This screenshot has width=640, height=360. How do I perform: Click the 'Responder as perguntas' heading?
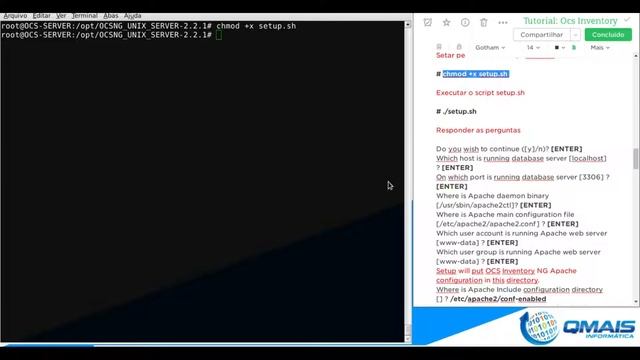click(x=478, y=130)
